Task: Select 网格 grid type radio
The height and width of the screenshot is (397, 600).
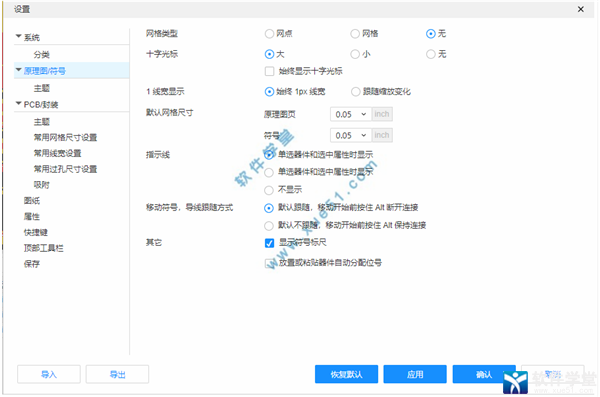Action: click(355, 34)
